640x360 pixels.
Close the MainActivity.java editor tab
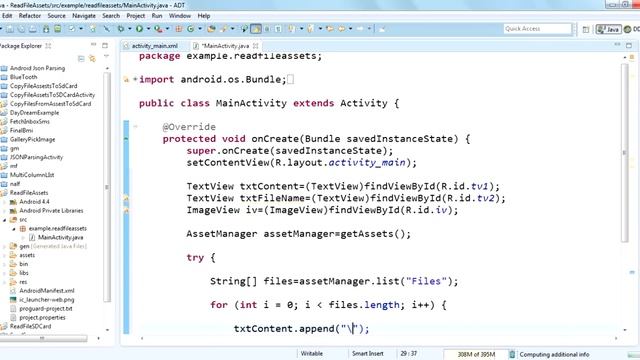coord(256,46)
